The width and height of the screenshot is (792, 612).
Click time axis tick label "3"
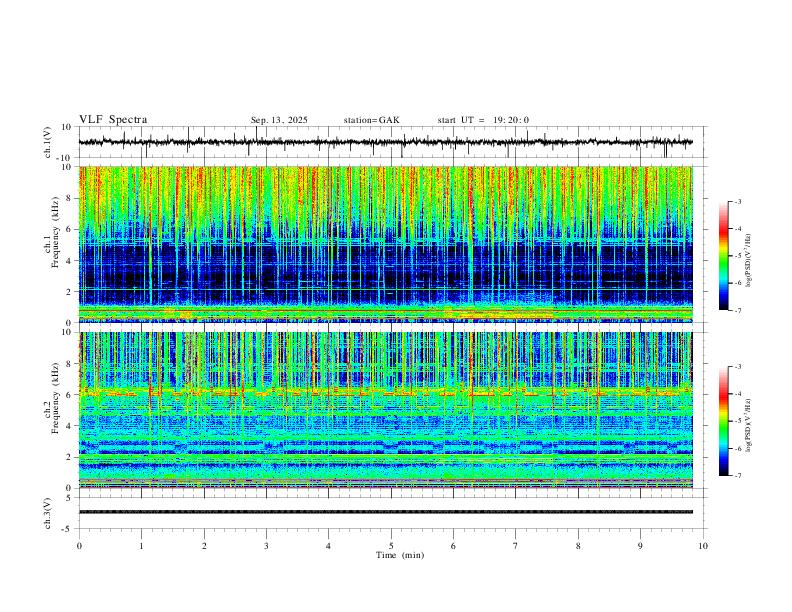tap(266, 546)
